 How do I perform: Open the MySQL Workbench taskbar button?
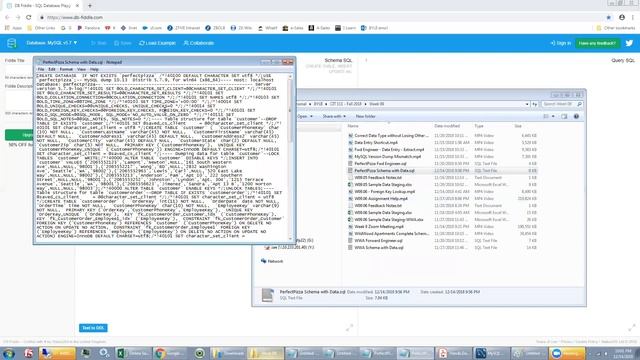coord(491,353)
